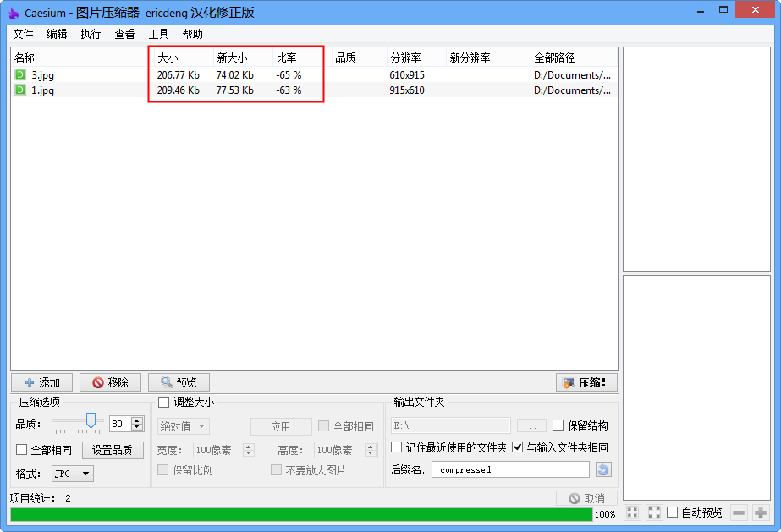Click the -63 % ratio cell

(289, 90)
